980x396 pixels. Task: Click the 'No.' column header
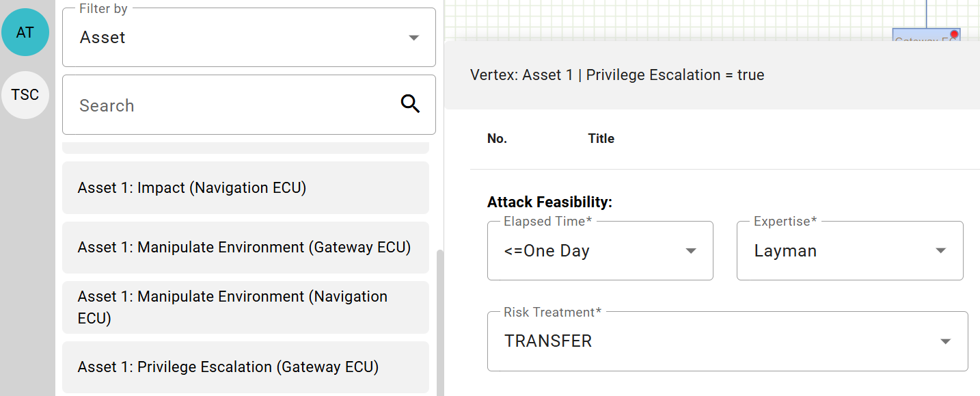pyautogui.click(x=497, y=138)
